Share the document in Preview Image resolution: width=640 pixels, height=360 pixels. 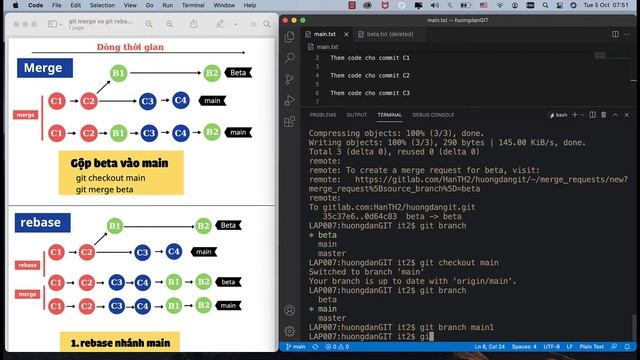[193, 24]
